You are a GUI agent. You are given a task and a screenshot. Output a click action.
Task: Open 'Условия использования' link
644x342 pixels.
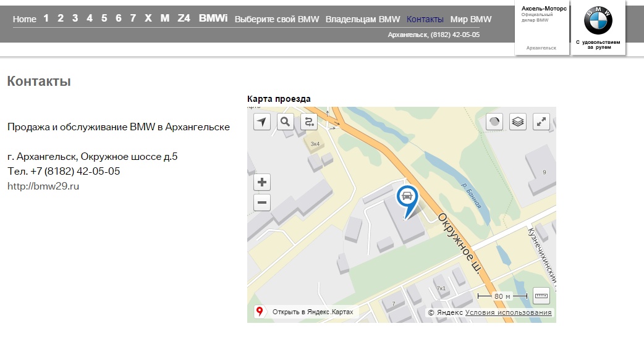click(x=509, y=312)
